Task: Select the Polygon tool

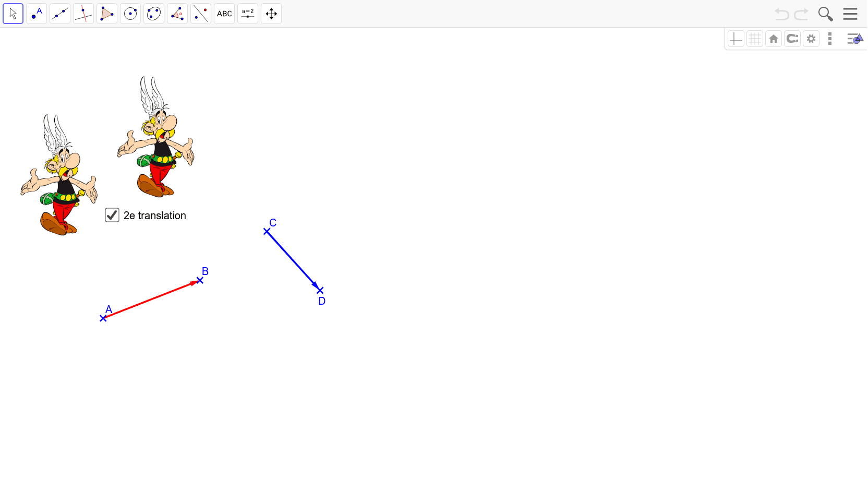Action: tap(107, 14)
